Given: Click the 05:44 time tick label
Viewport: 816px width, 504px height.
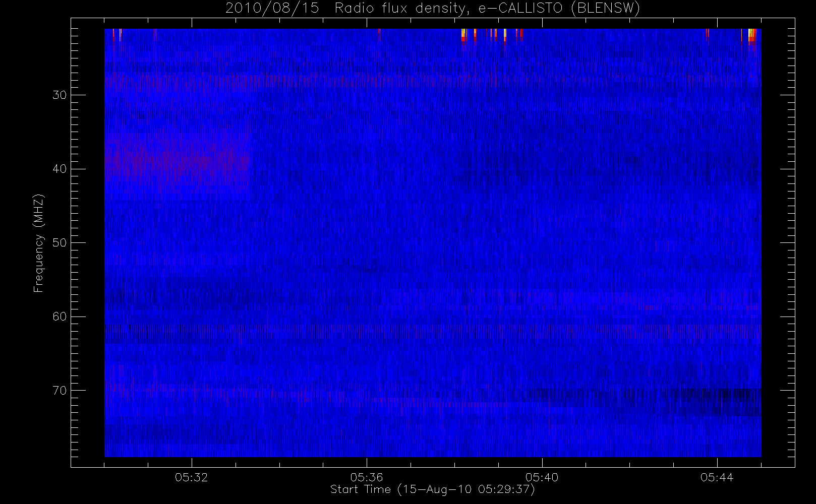Looking at the screenshot, I should 717,477.
